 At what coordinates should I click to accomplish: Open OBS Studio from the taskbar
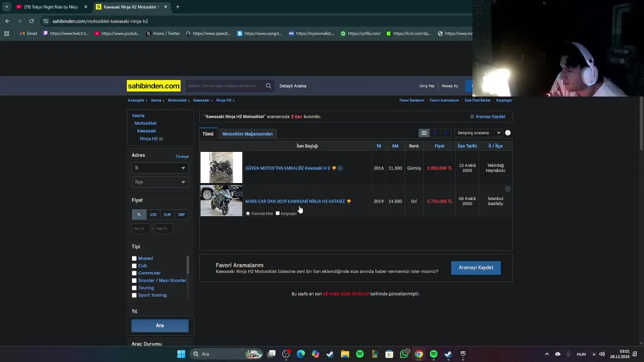pos(286,354)
